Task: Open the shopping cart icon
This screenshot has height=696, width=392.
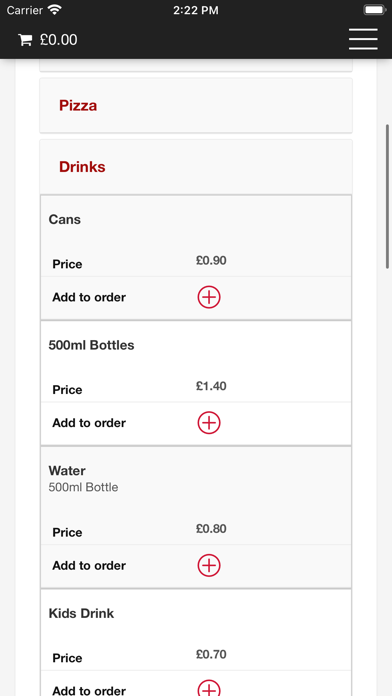Action: 25,40
